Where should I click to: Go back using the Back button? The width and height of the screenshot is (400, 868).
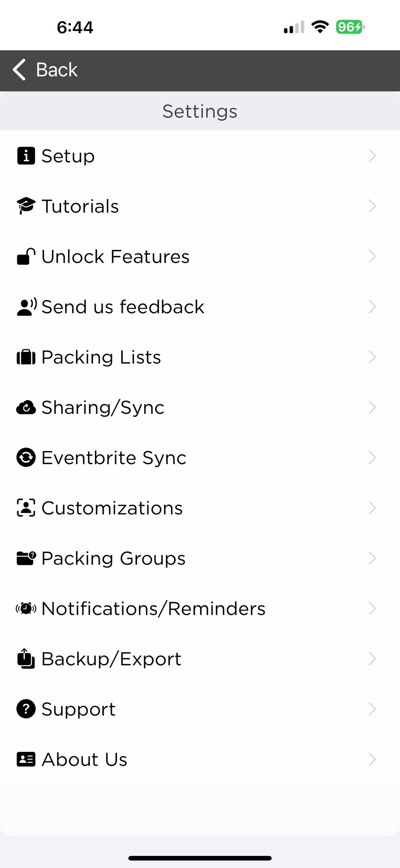click(45, 70)
